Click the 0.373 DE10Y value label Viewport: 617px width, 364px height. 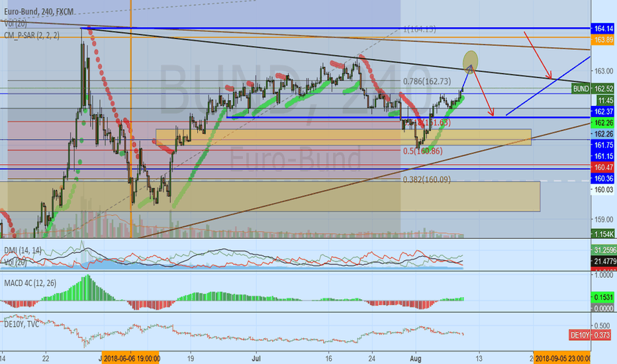coord(602,335)
